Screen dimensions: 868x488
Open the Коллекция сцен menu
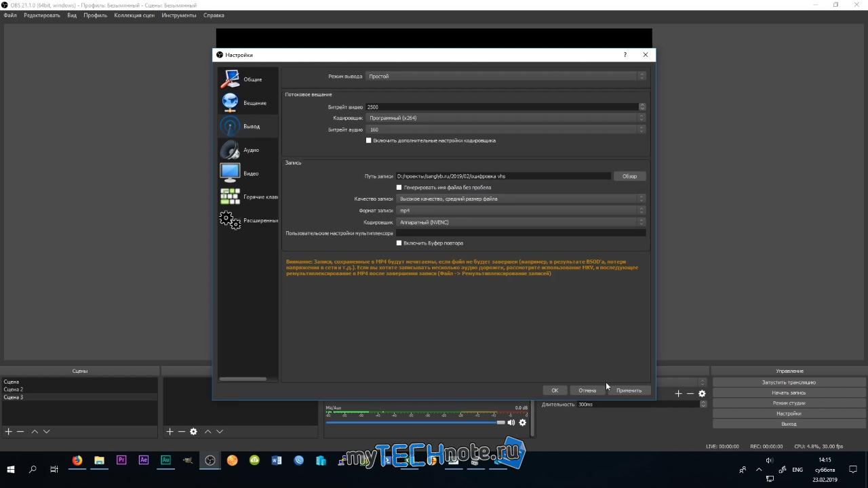point(134,15)
